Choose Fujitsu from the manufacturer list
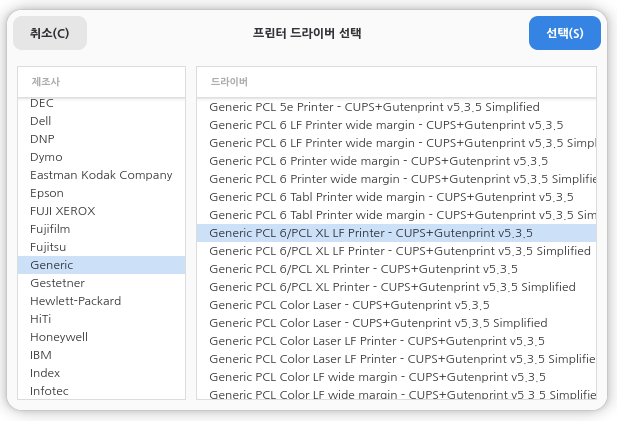This screenshot has height=421, width=617. click(50, 247)
